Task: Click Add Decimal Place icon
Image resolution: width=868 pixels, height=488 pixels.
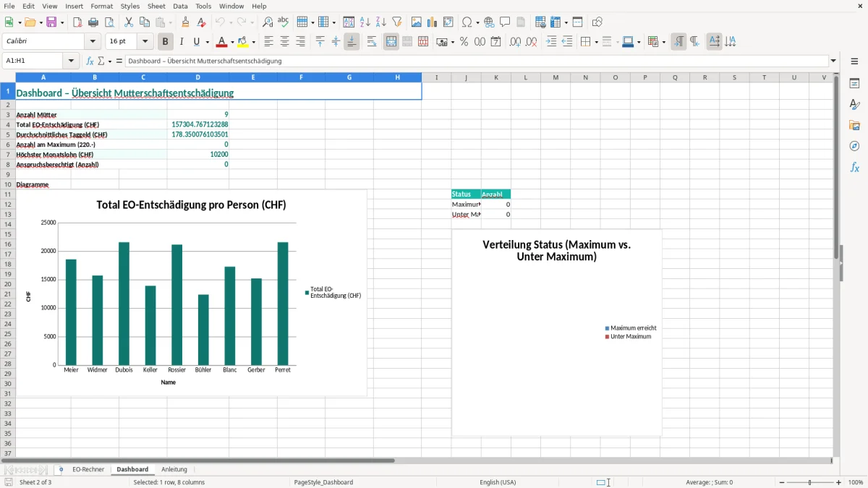Action: [x=516, y=42]
